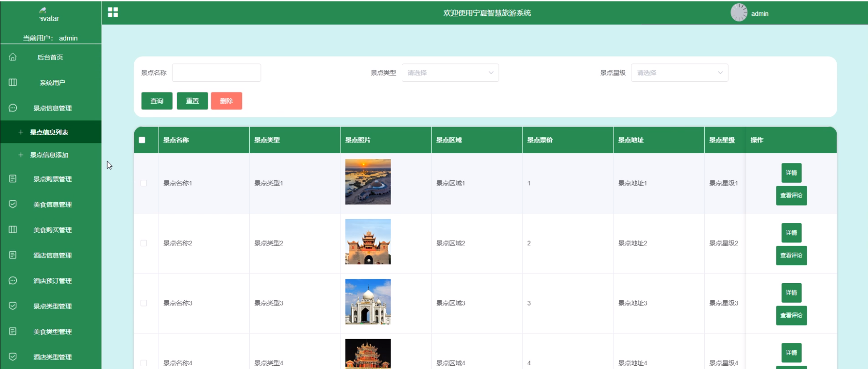The image size is (868, 369).
Task: Click the red 删除 button
Action: pyautogui.click(x=226, y=101)
